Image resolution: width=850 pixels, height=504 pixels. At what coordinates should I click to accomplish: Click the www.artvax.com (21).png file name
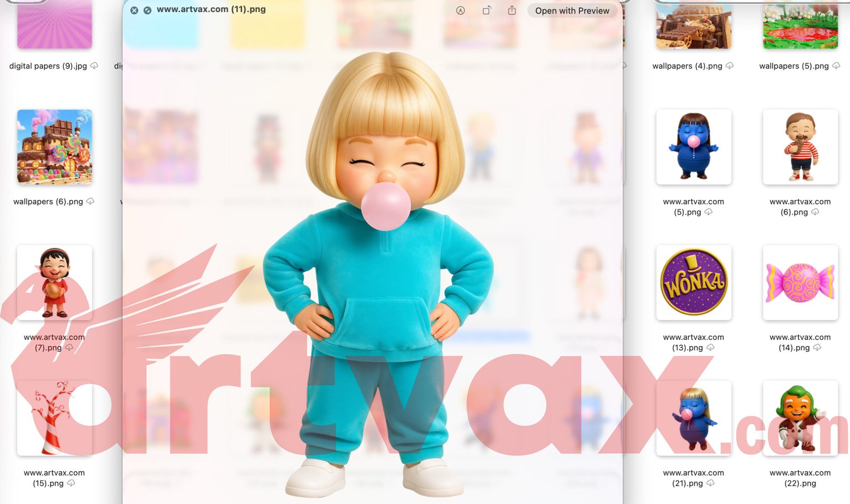click(x=693, y=478)
